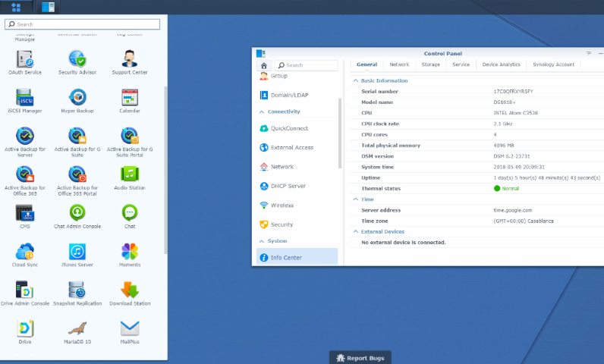Collapse the Basic Information section
The image size is (604, 364).
[x=356, y=81]
